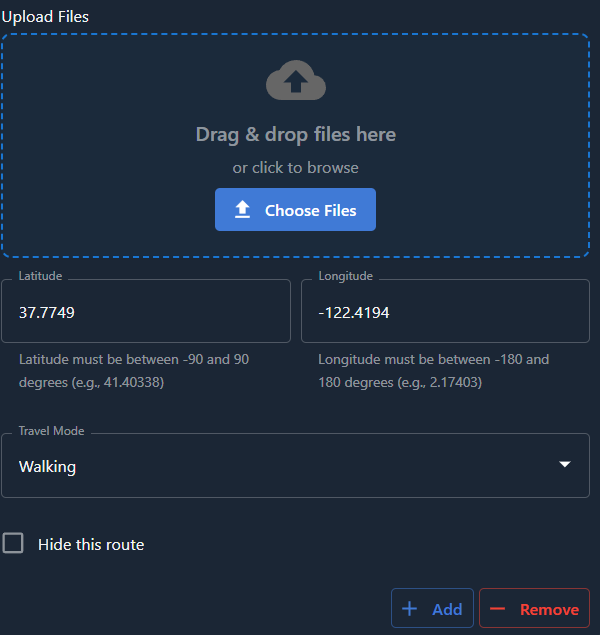Click the Longitude range helper text

(x=434, y=370)
